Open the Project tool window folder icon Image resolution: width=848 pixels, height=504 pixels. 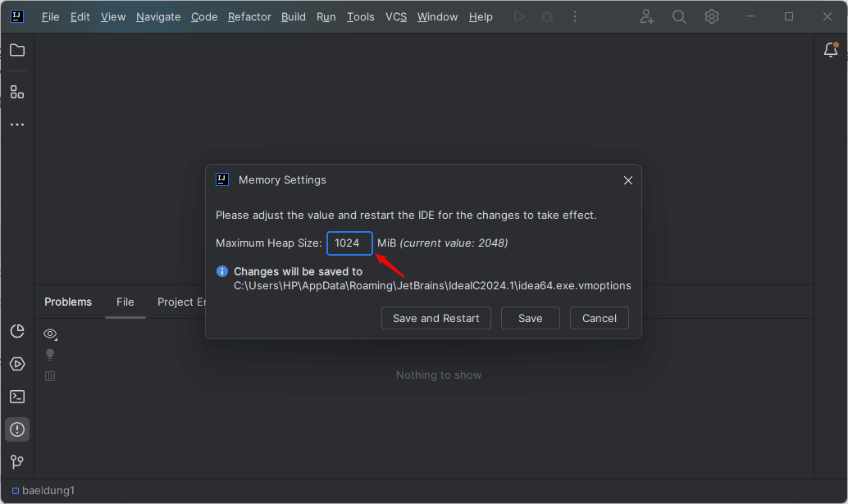pyautogui.click(x=17, y=50)
